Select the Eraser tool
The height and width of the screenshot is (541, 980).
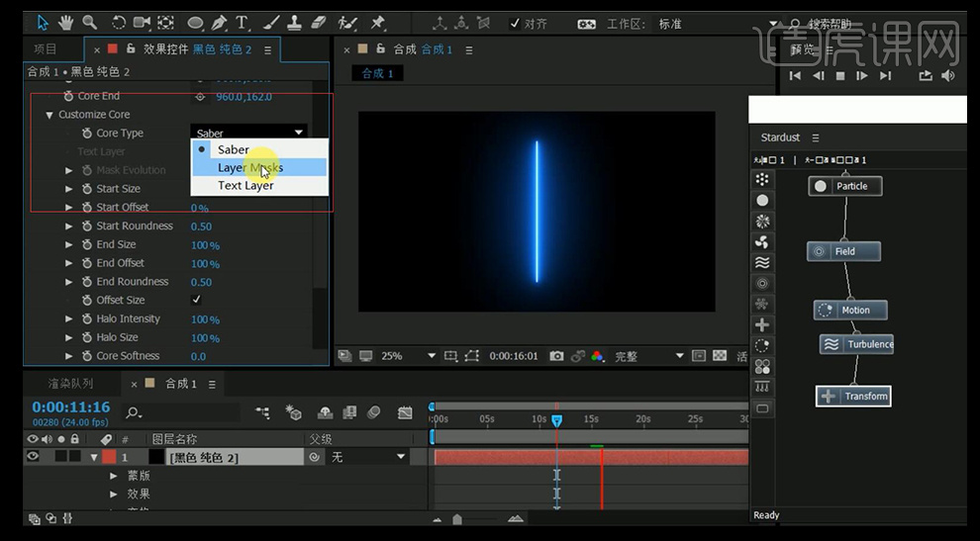(318, 22)
